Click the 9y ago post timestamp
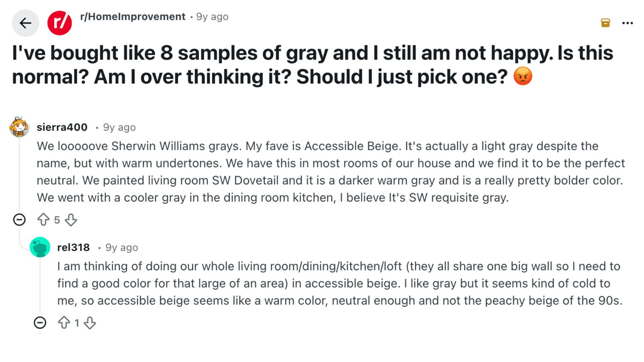This screenshot has height=362, width=644. 212,16
